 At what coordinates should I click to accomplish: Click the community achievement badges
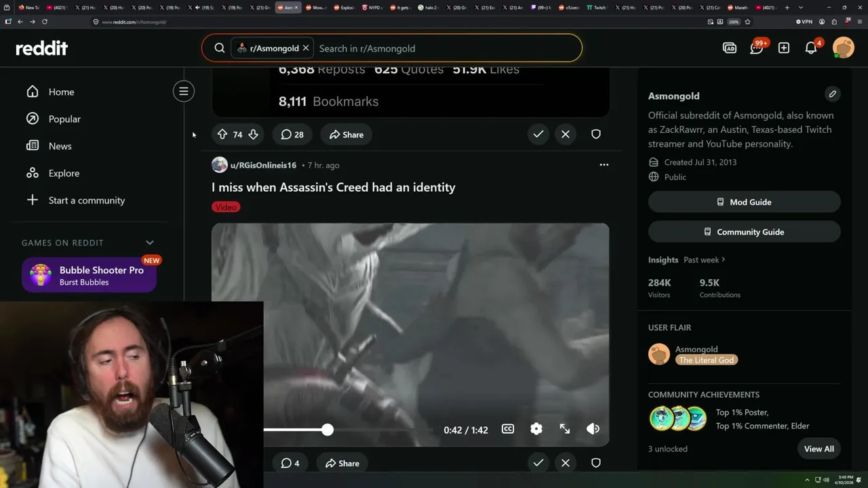[677, 419]
